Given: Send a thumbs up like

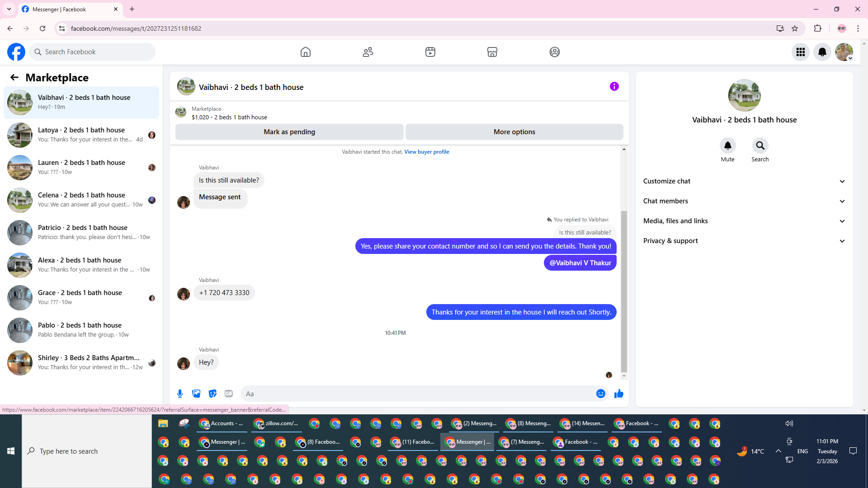Looking at the screenshot, I should tap(619, 394).
